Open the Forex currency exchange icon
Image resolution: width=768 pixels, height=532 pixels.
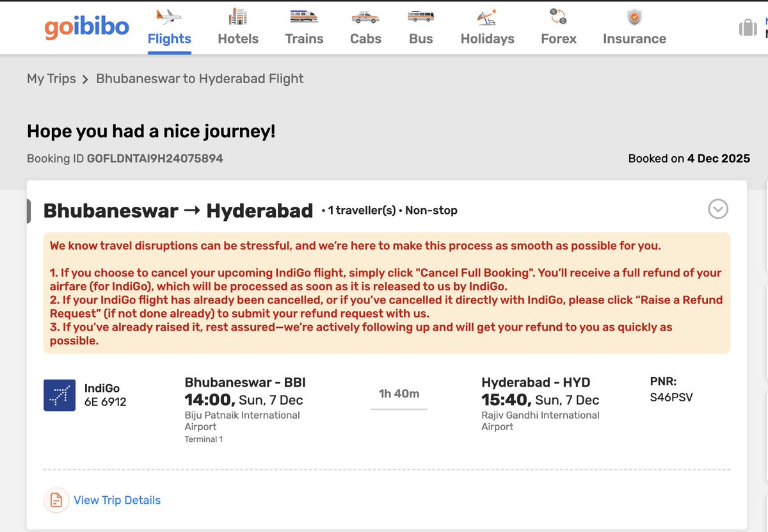point(559,17)
